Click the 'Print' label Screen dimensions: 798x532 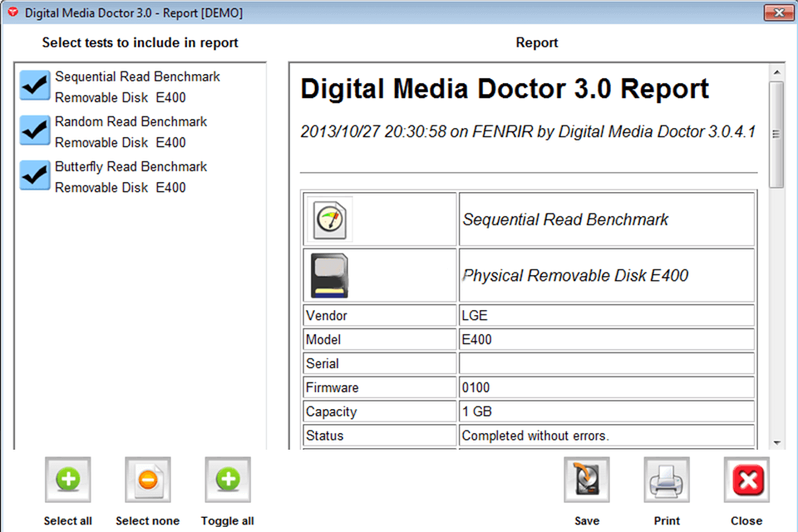pyautogui.click(x=667, y=521)
